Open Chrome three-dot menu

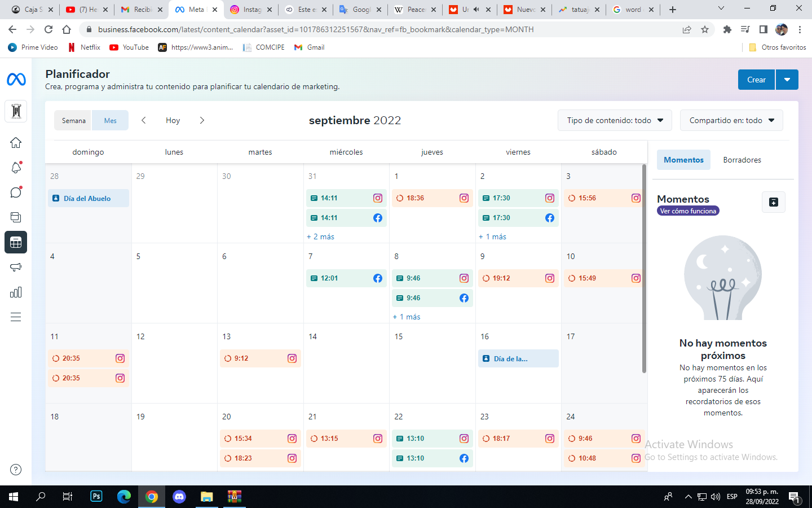pyautogui.click(x=800, y=29)
